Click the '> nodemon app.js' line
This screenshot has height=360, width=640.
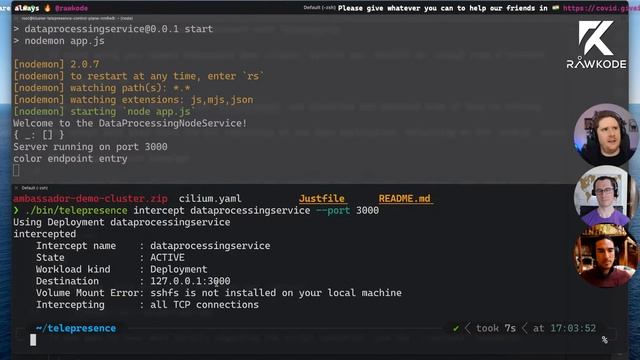coord(59,41)
